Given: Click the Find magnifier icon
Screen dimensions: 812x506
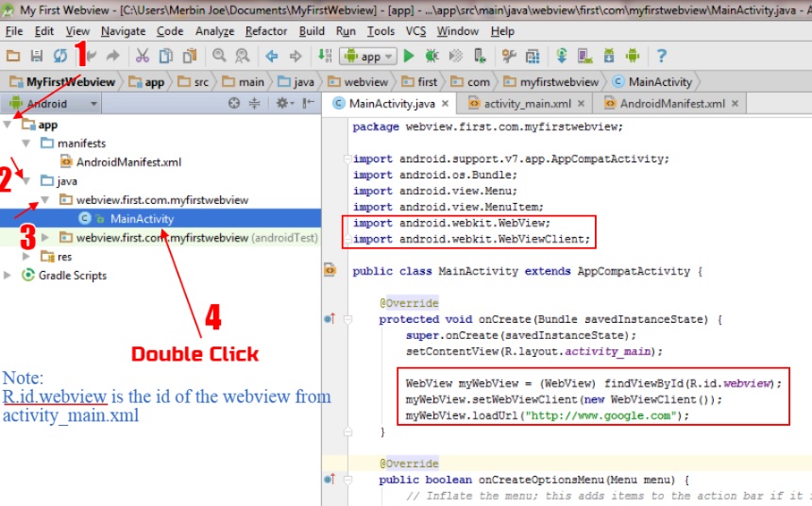Looking at the screenshot, I should coord(219,56).
